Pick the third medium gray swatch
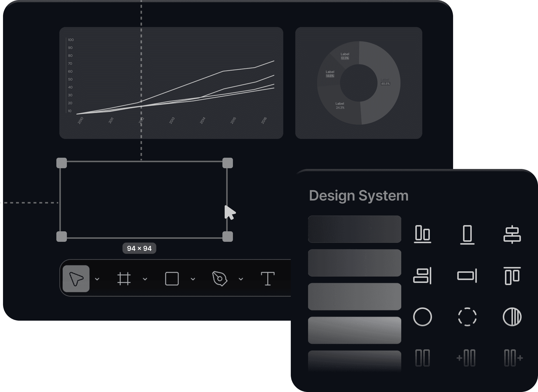The height and width of the screenshot is (392, 538). click(x=354, y=297)
